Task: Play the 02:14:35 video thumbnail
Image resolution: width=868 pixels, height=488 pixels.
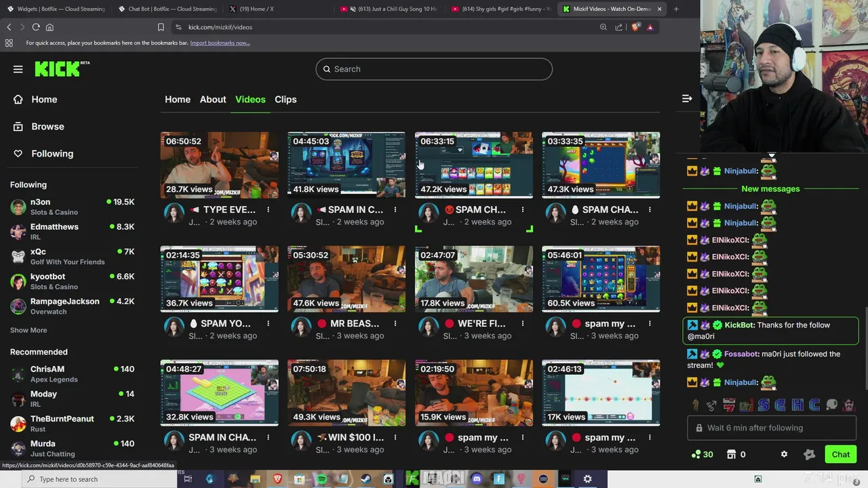Action: click(219, 279)
